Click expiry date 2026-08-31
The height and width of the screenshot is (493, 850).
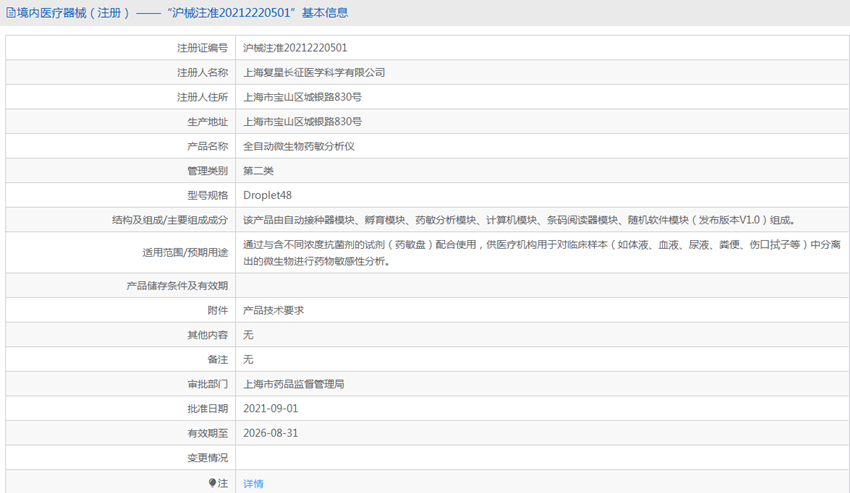point(271,433)
